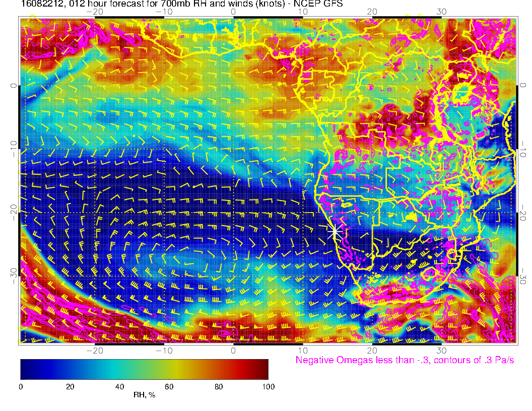This screenshot has height=411, width=532.
Task: Click the 0 tick label under the colorbar
Action: coord(21,386)
